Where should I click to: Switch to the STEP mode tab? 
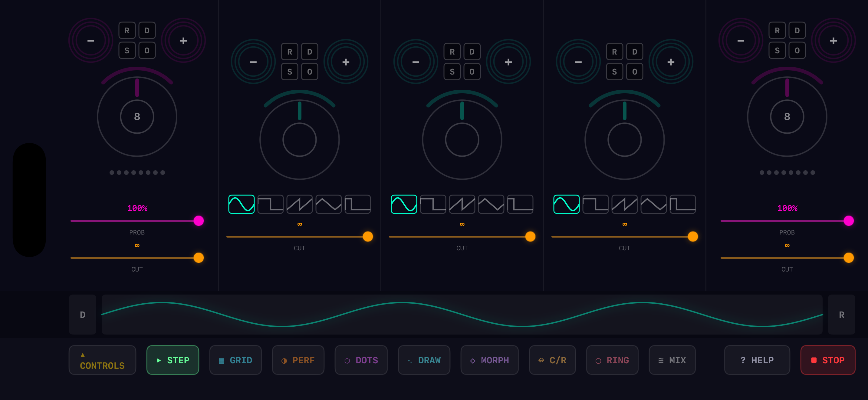click(173, 360)
